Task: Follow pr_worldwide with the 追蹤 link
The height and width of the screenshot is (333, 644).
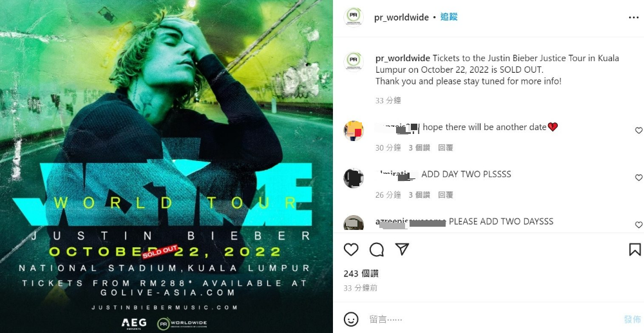Action: (x=449, y=17)
